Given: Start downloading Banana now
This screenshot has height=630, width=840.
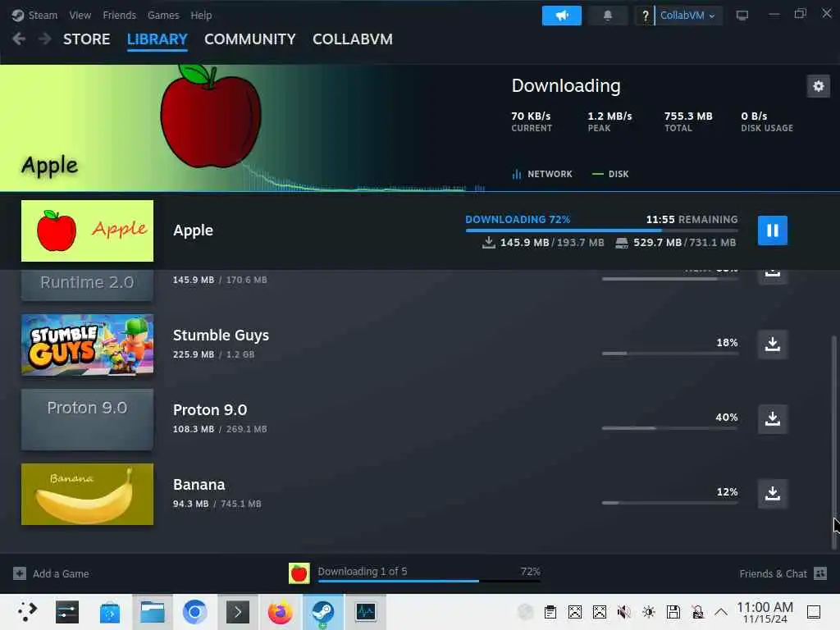Looking at the screenshot, I should (x=772, y=493).
